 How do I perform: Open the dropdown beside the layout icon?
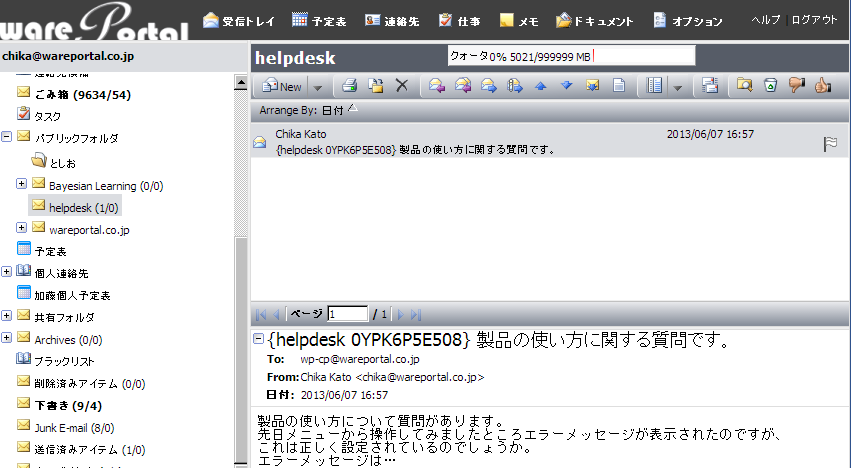click(x=677, y=87)
